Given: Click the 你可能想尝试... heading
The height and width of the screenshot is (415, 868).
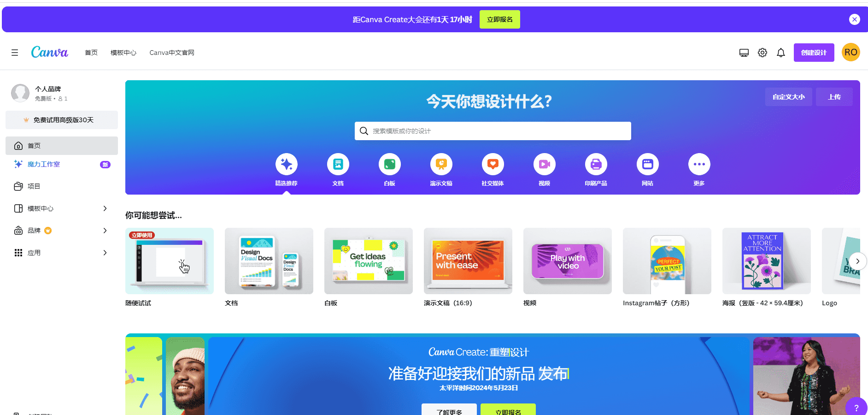Looking at the screenshot, I should 153,215.
